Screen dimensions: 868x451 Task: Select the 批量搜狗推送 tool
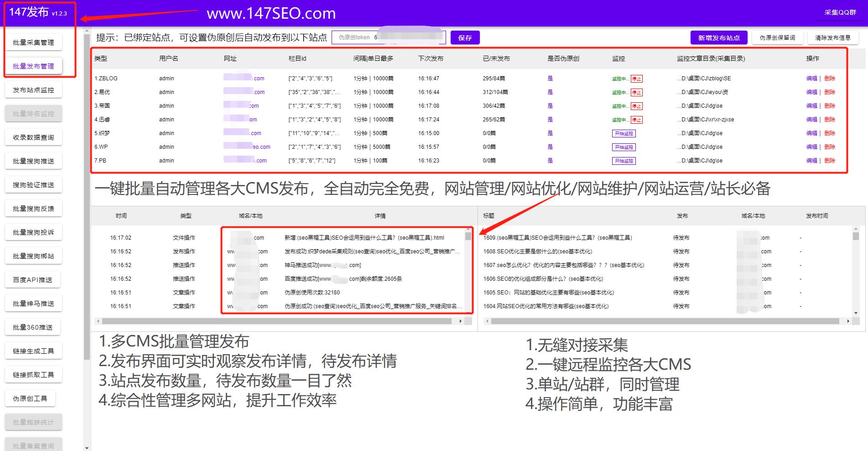coord(33,161)
